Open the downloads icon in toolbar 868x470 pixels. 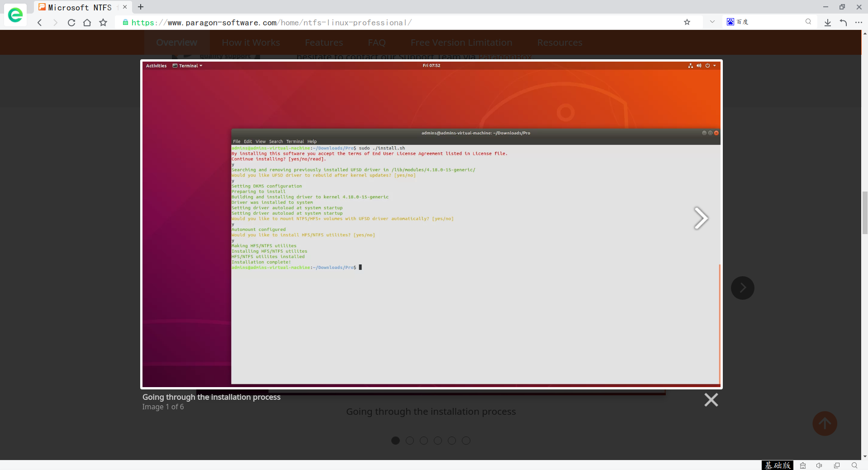(x=827, y=23)
